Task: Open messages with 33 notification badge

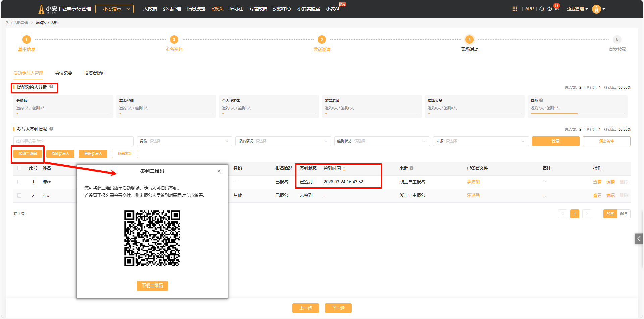Action: point(557,9)
